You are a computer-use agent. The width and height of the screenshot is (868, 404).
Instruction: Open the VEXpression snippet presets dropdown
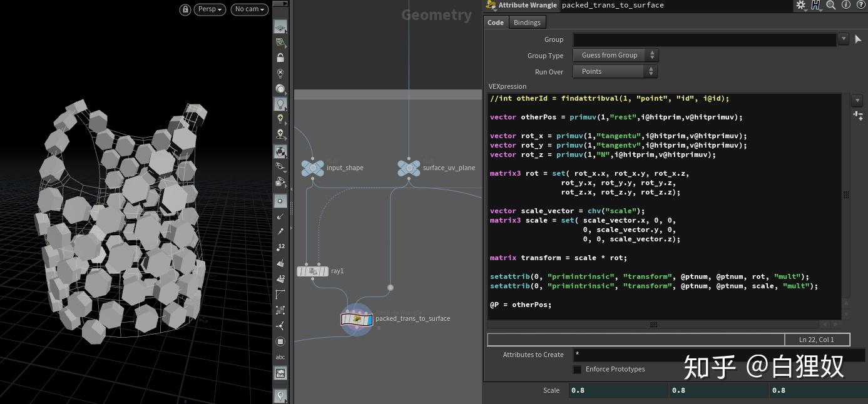[857, 100]
